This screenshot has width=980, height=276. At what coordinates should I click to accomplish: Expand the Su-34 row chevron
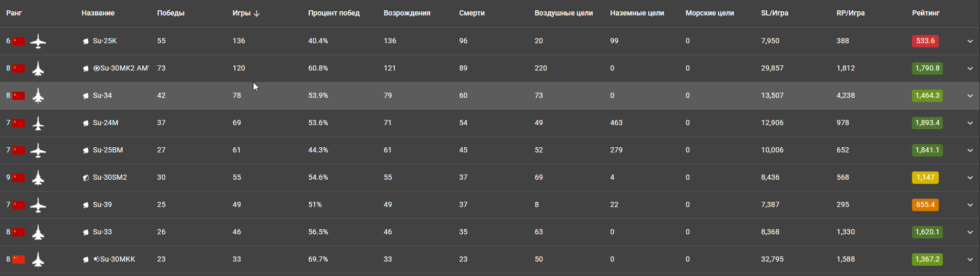coord(970,96)
